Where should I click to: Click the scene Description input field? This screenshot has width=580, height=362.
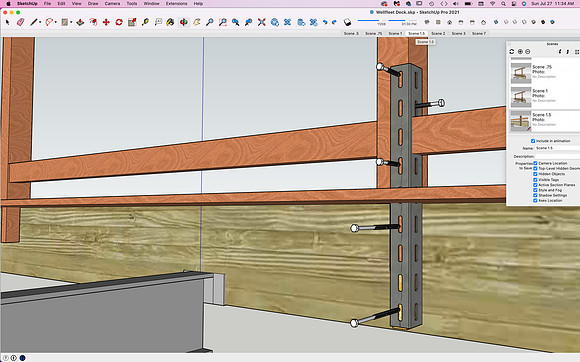[x=557, y=156]
